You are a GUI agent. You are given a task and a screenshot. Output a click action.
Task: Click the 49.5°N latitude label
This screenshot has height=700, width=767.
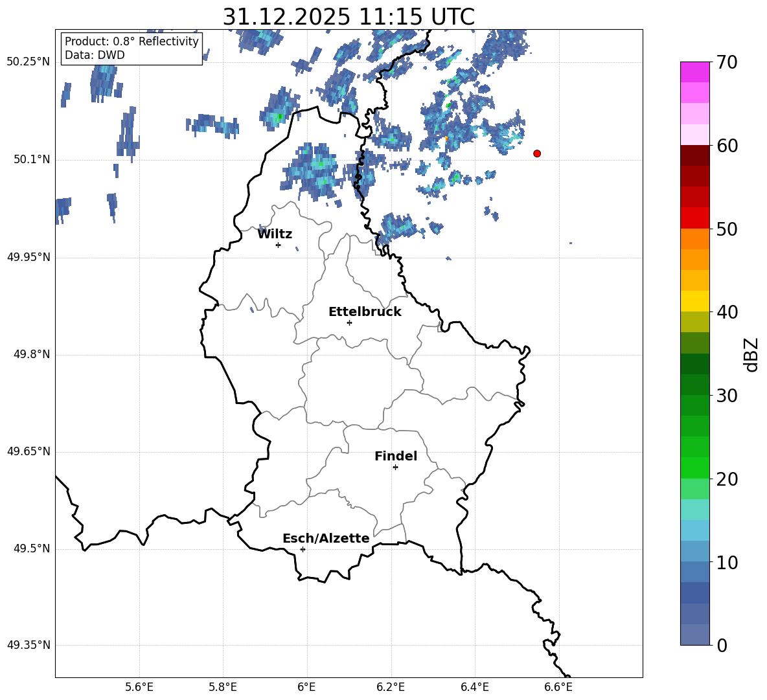tap(31, 549)
